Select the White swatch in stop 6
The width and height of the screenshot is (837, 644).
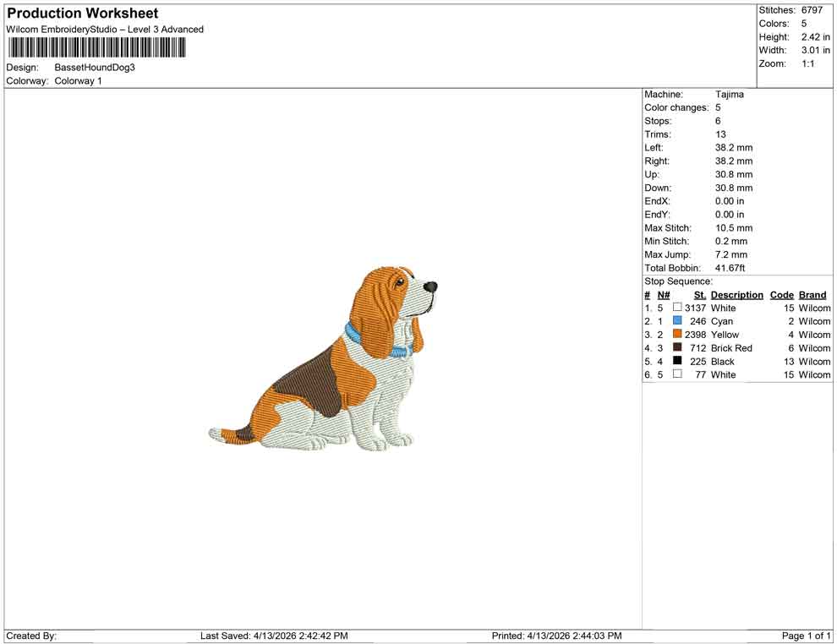pos(676,374)
